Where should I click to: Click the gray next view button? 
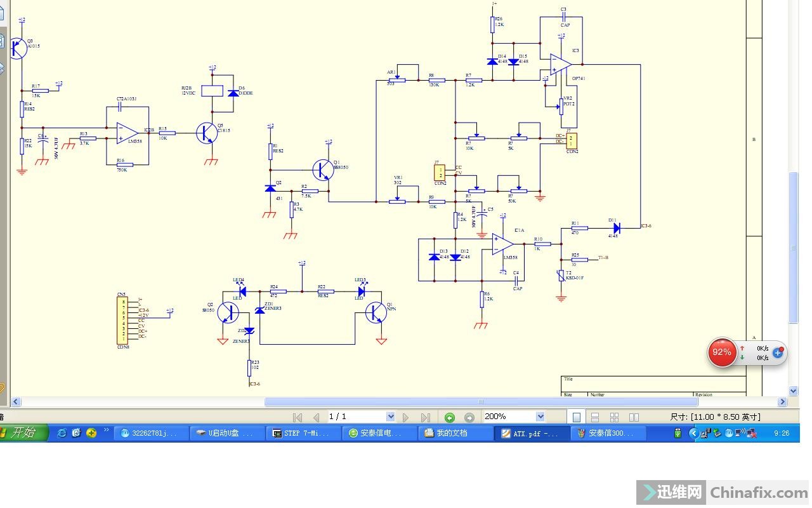[x=469, y=417]
